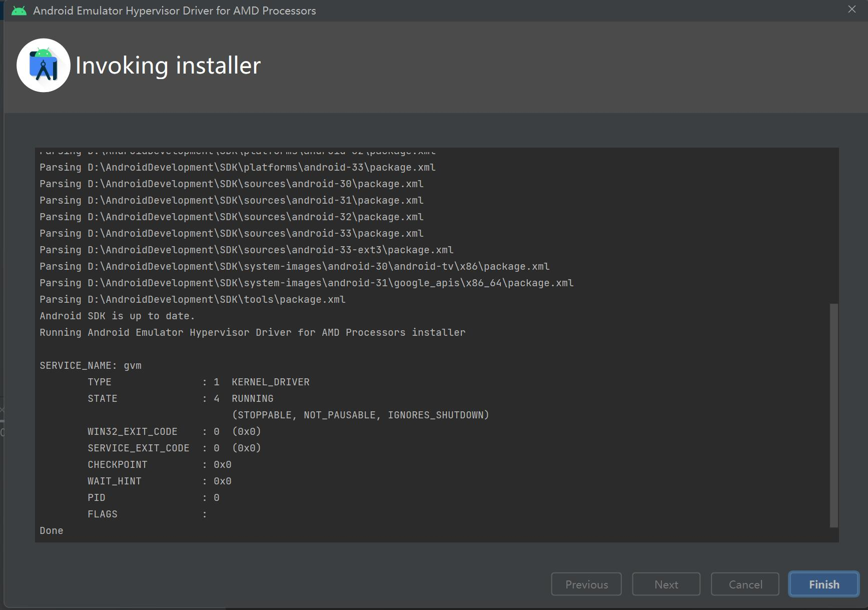Screen dimensions: 868x610
Task: Click the 'STATE : 4 RUNNING' line
Action: pyautogui.click(x=181, y=398)
